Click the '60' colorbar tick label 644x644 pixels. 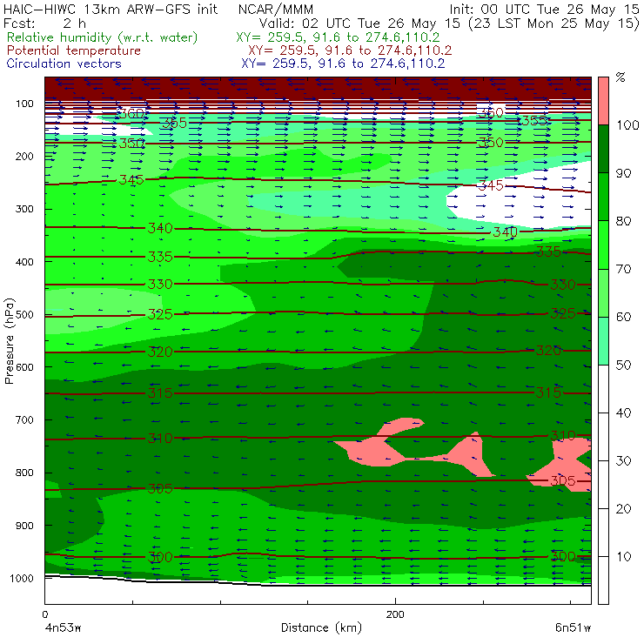(623, 317)
